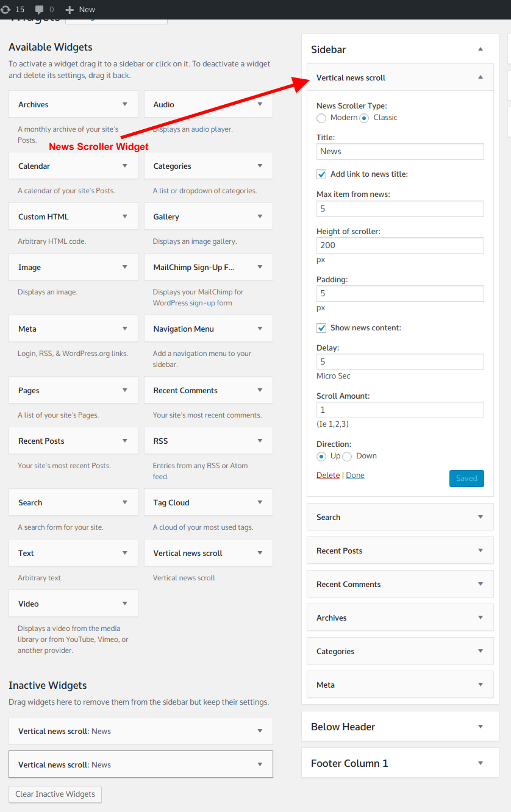The height and width of the screenshot is (812, 511).
Task: Expand the available Search widget
Action: 125,502
